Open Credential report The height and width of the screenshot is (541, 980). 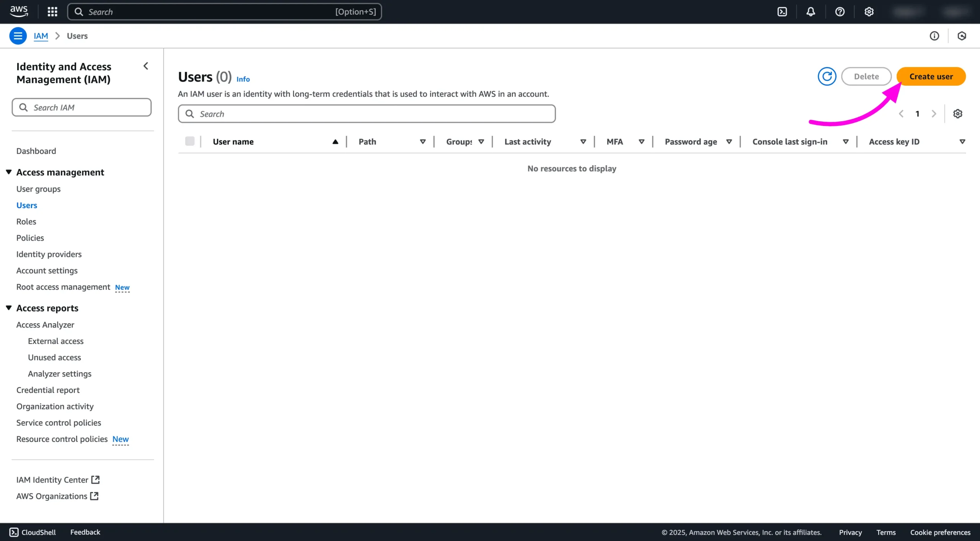click(48, 390)
